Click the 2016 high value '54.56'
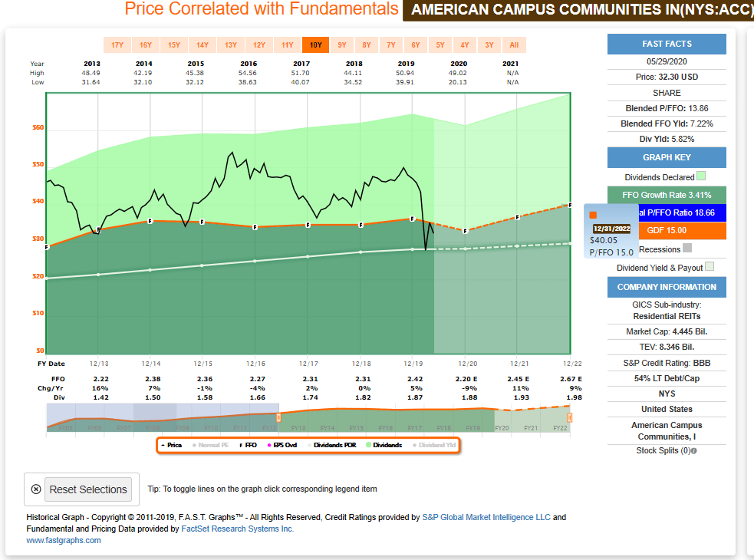The height and width of the screenshot is (560, 754). click(247, 73)
